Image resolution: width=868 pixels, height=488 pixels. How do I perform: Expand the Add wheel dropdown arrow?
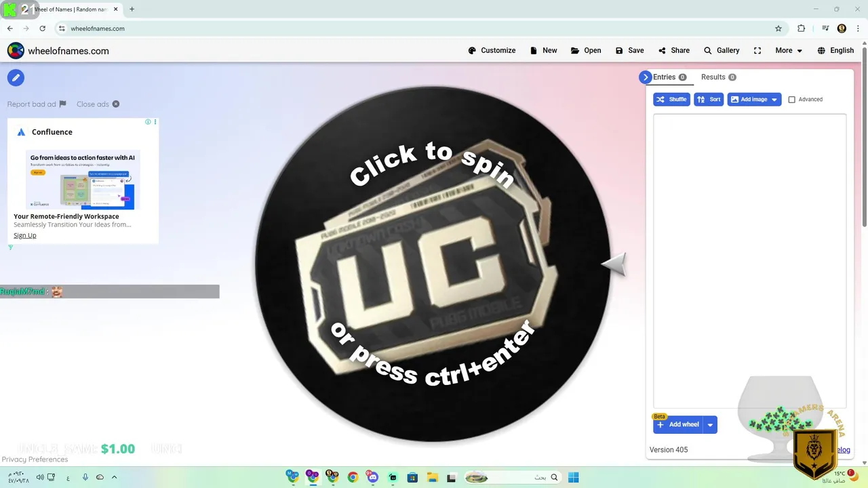pyautogui.click(x=710, y=425)
